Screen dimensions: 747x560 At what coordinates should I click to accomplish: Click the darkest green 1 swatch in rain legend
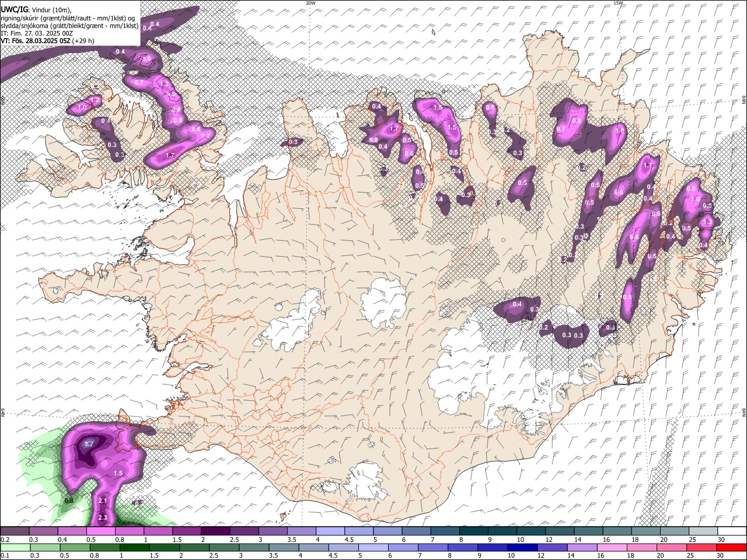coord(134,547)
